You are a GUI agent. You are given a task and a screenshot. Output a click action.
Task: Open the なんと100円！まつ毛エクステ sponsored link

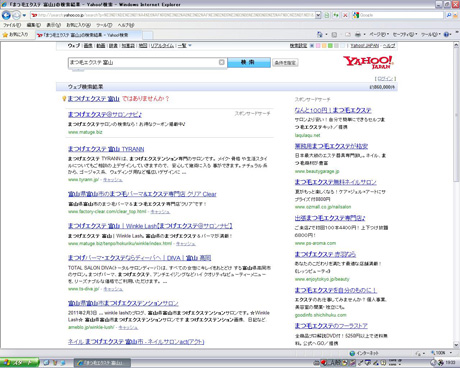click(x=333, y=110)
